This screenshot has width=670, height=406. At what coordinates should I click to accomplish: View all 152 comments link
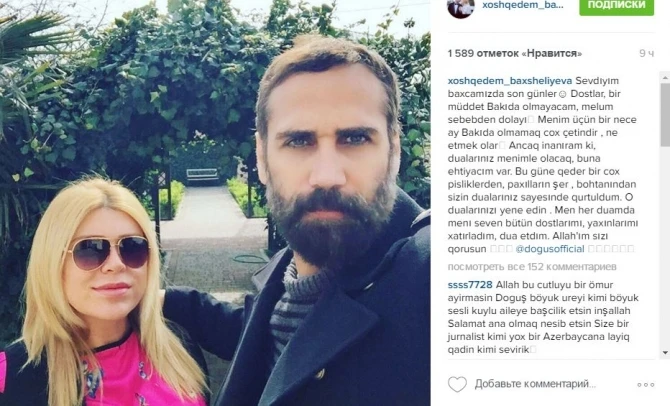pyautogui.click(x=532, y=267)
